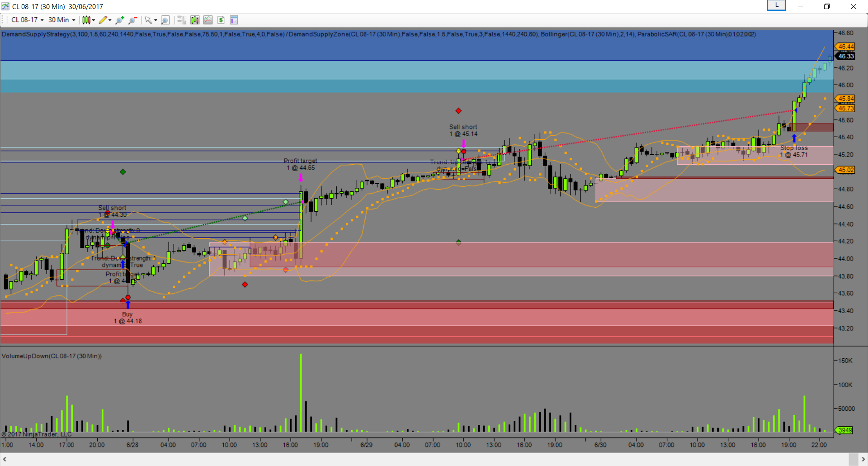Click the zoom in magnifier

[x=120, y=20]
